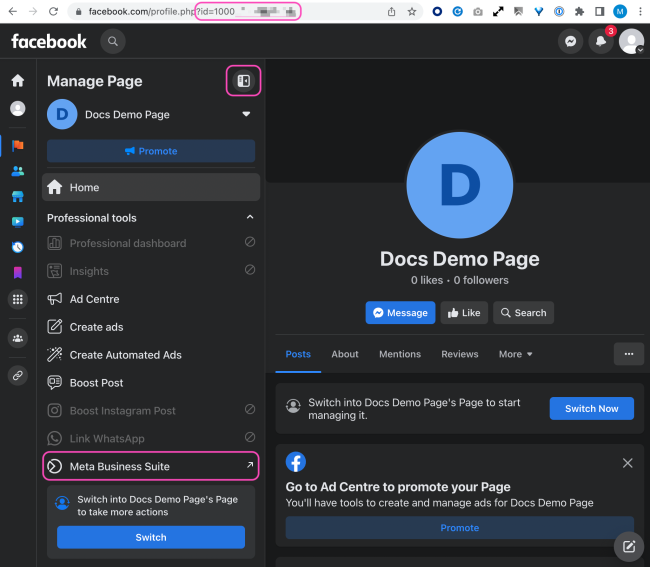This screenshot has height=567, width=650.
Task: Click the compose new message icon
Action: pos(628,546)
